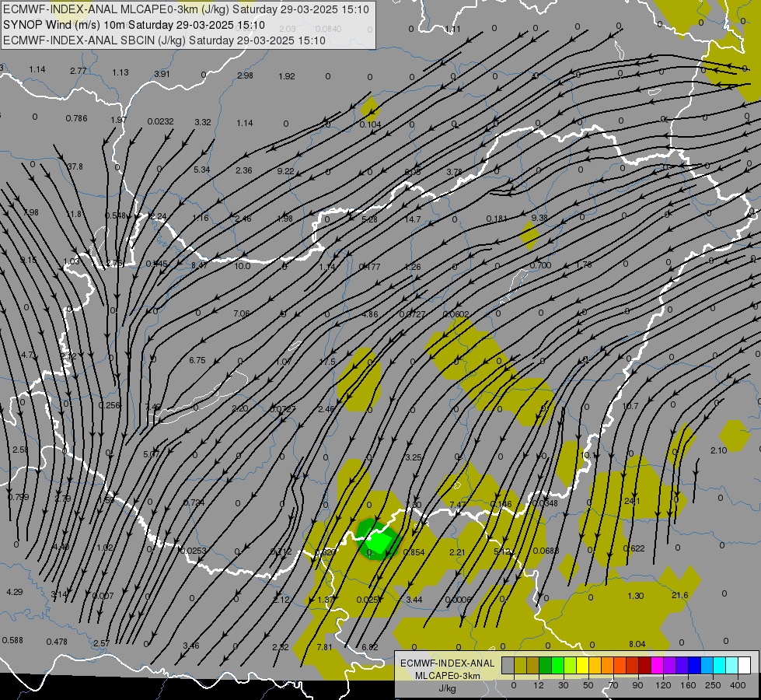761x700 pixels.
Task: Click the legend tick label 12
Action: point(538,685)
